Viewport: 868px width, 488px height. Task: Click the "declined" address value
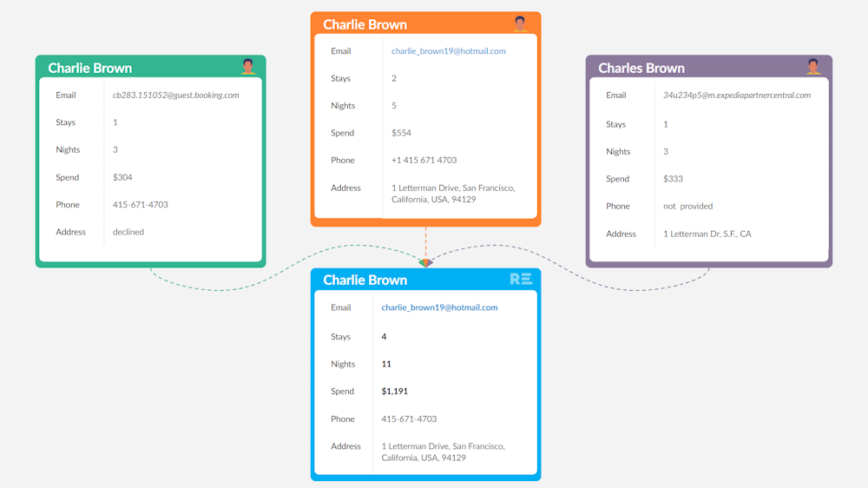click(x=128, y=233)
